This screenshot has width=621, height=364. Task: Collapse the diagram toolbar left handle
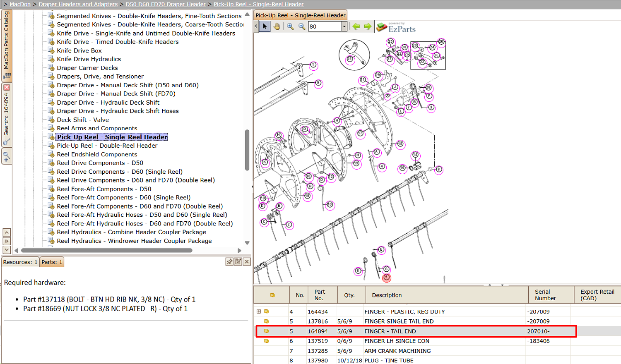click(256, 26)
